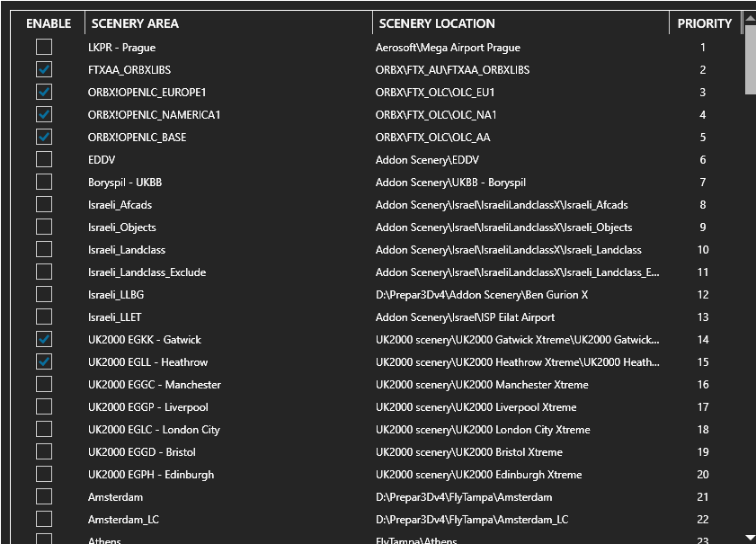The image size is (756, 544).
Task: Select the 'EDDV' scenery area name
Action: pos(102,160)
